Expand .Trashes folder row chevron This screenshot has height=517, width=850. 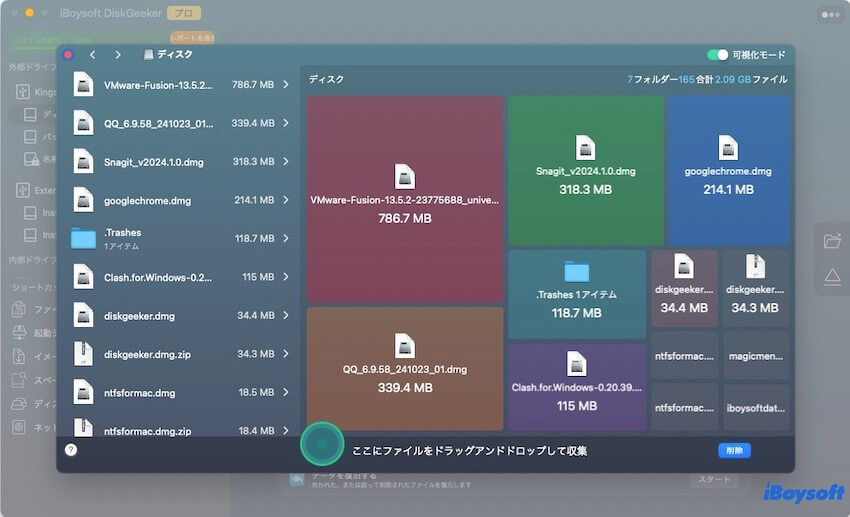(286, 238)
